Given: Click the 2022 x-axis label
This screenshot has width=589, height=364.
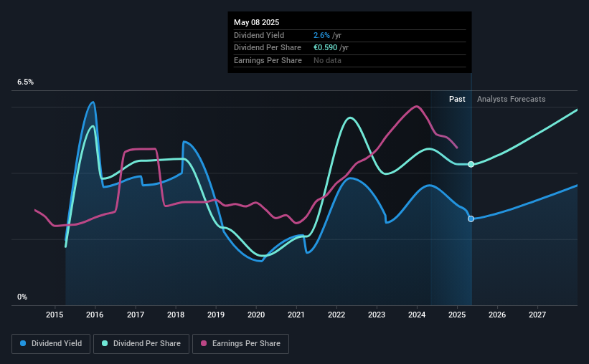Looking at the screenshot, I should 336,315.
